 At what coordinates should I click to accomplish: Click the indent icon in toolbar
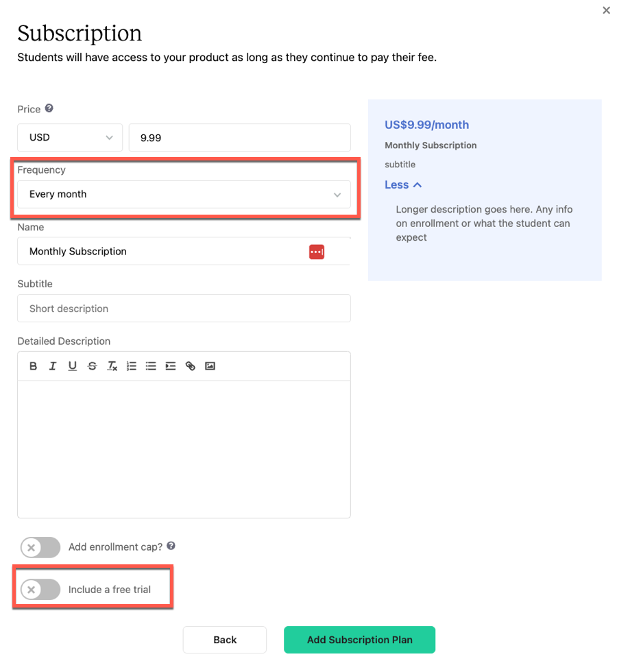(171, 366)
